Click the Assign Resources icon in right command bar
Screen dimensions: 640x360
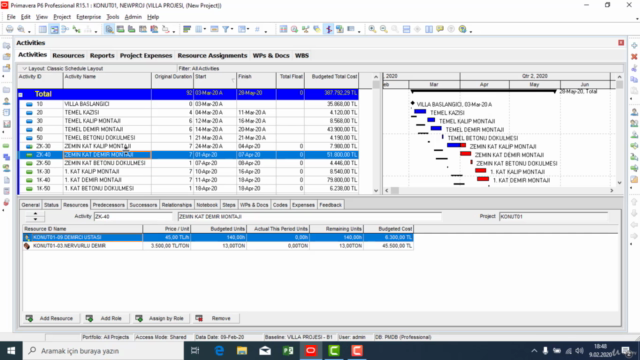tap(634, 112)
